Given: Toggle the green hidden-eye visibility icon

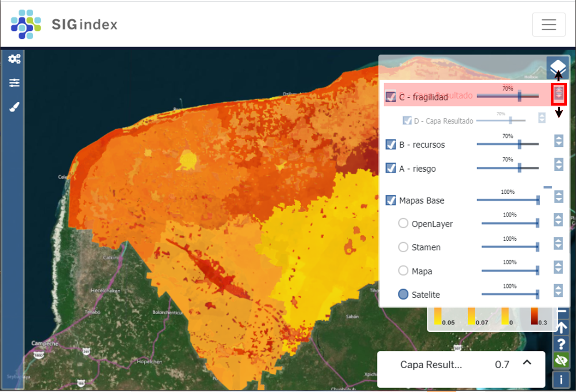Looking at the screenshot, I should pos(561,360).
